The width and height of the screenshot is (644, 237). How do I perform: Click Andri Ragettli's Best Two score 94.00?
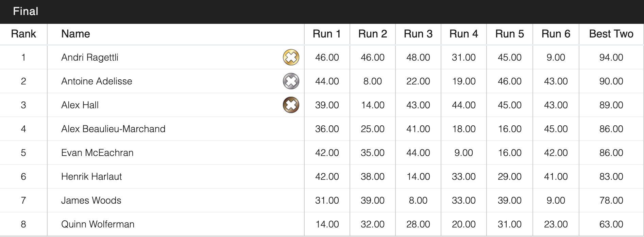[x=611, y=57]
